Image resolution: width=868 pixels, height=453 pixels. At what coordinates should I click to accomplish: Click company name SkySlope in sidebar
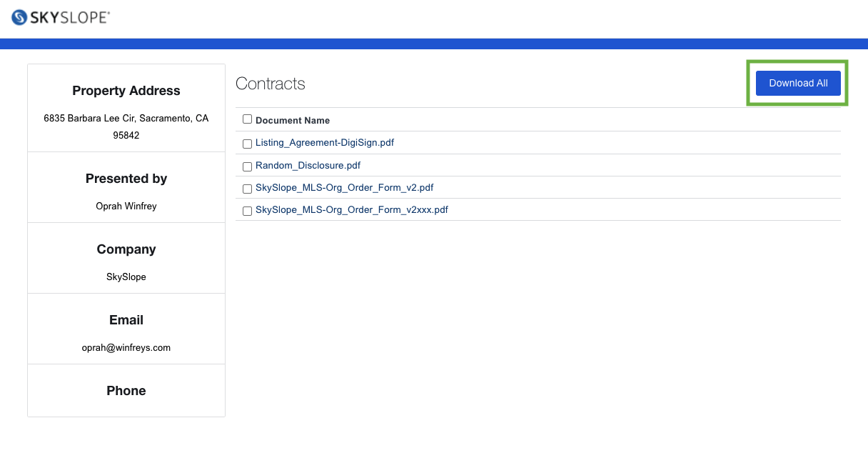pos(126,277)
